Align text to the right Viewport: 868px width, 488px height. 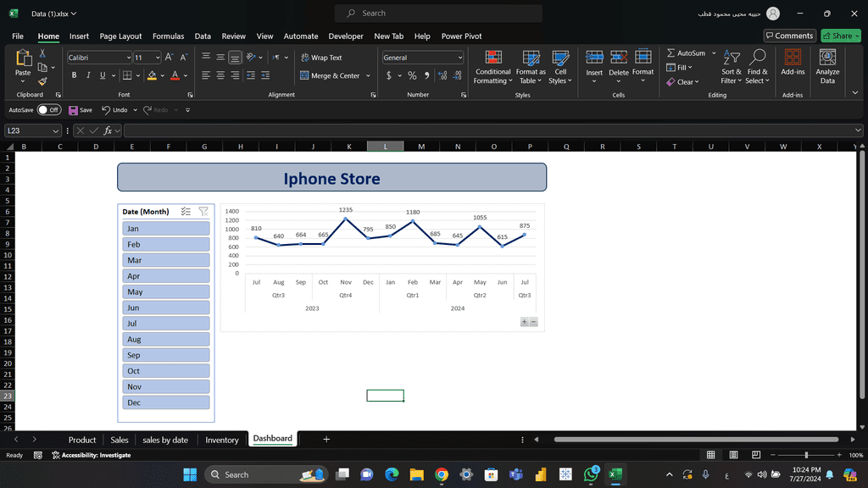[x=235, y=75]
